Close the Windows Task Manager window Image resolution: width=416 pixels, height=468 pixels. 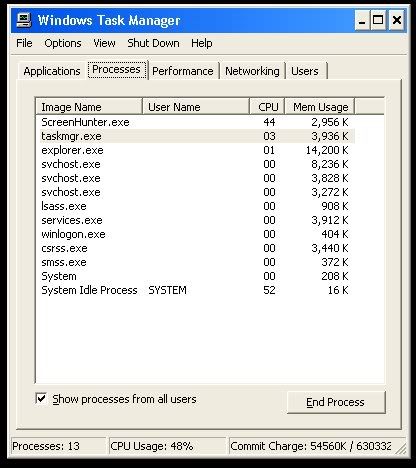point(396,20)
